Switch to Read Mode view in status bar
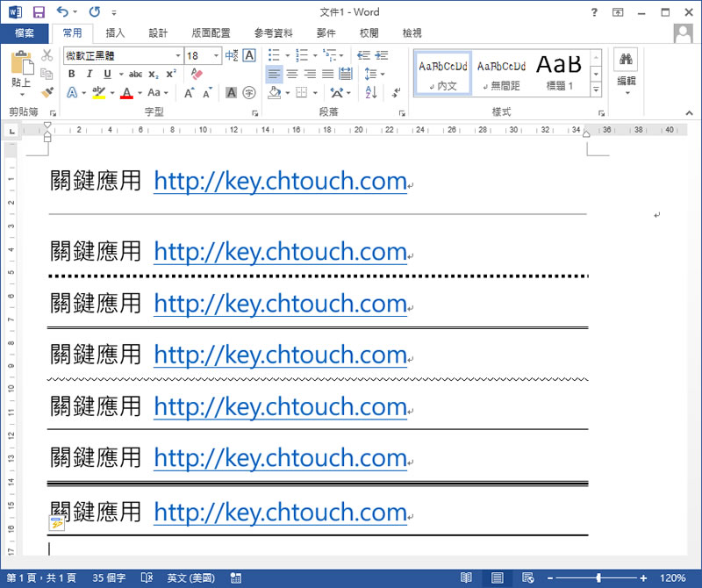Image resolution: width=702 pixels, height=588 pixels. 466,578
